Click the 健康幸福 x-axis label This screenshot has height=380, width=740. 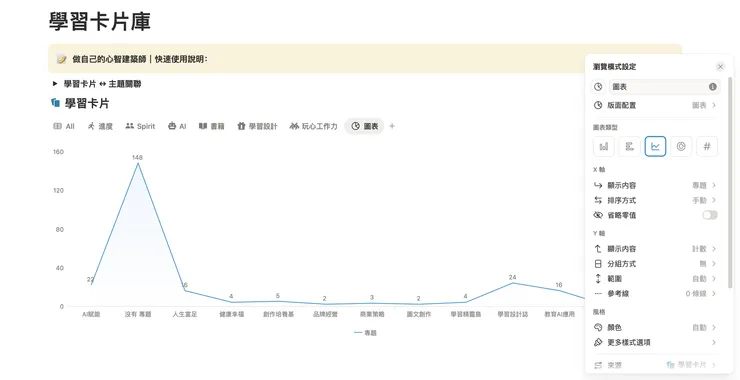tap(231, 314)
